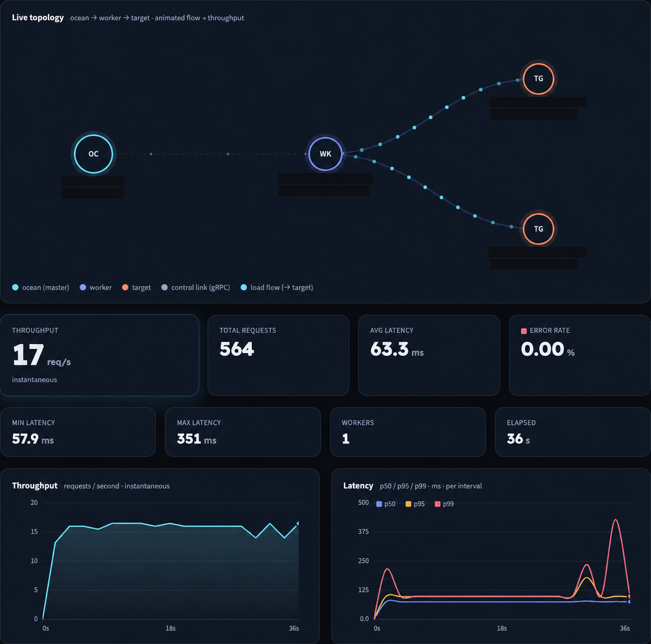651x644 pixels.
Task: Click the 500 y-axis label on latency chart
Action: tap(363, 502)
